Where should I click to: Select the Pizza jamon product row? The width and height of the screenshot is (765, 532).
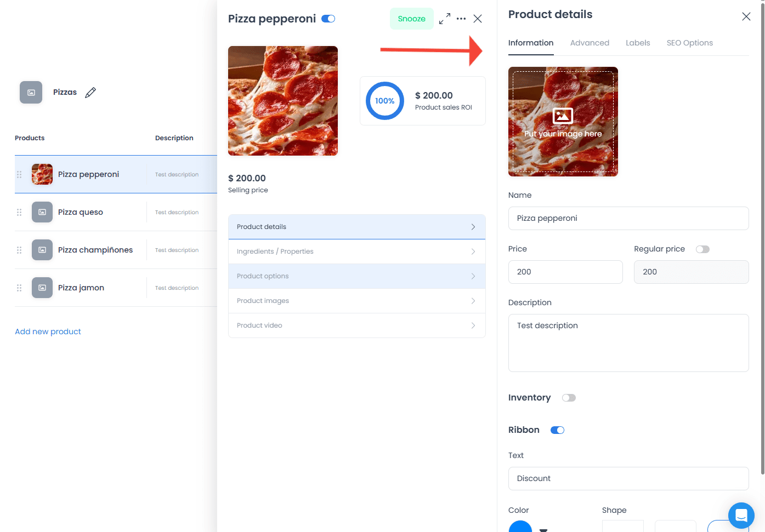[x=116, y=288]
